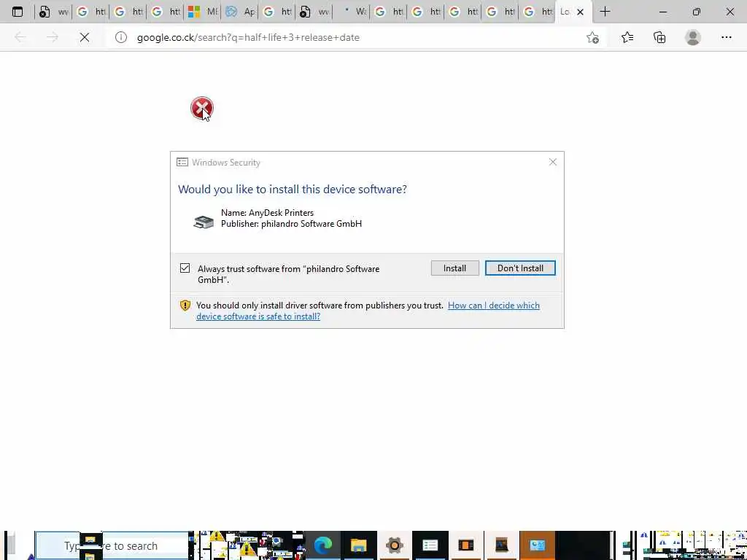Uncheck Always trust software from philandro

tap(185, 268)
